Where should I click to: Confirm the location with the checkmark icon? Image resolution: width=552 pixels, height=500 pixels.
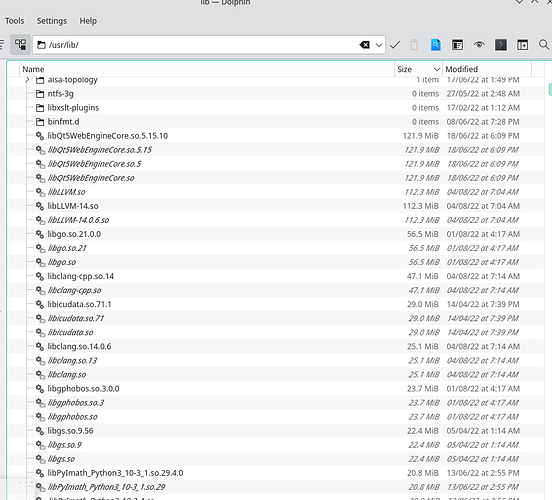395,45
